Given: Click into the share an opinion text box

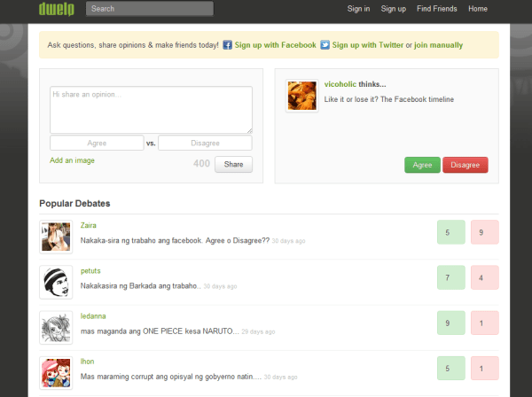Looking at the screenshot, I should (151, 110).
